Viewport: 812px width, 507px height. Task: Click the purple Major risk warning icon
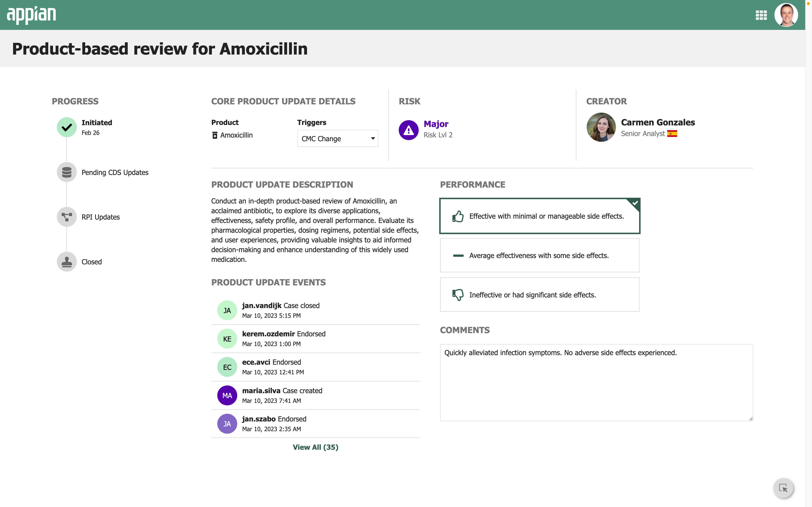pyautogui.click(x=408, y=130)
